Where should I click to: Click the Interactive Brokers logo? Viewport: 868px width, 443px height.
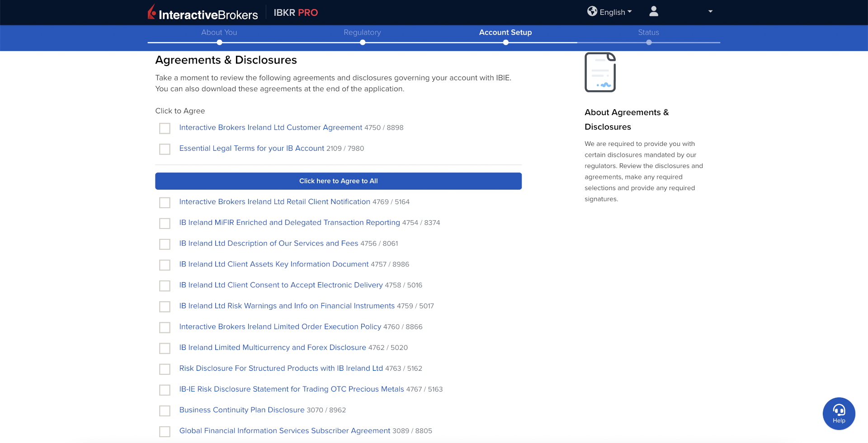click(203, 13)
